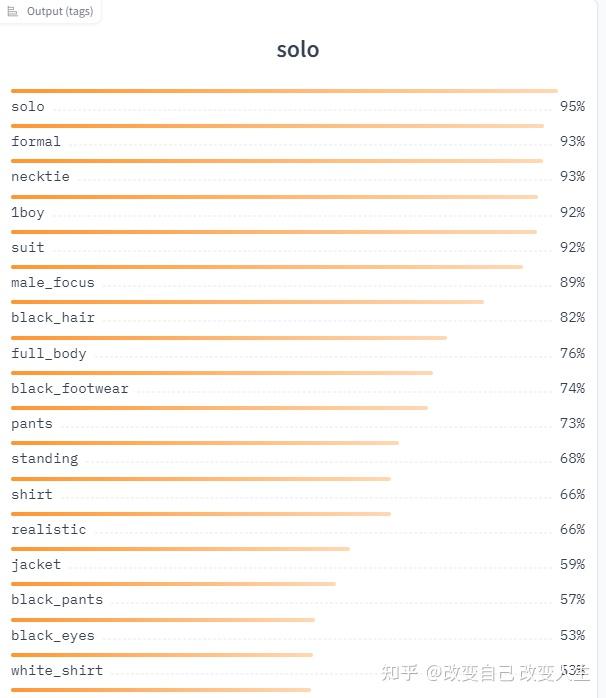Click the large 'solo' heading

coord(298,49)
